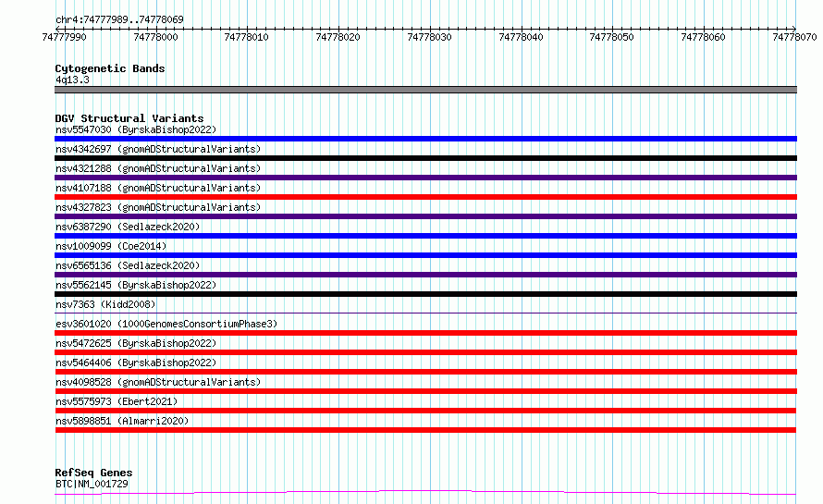
Task: Click the chr4:74777989..74778069 region label
Action: 119,19
